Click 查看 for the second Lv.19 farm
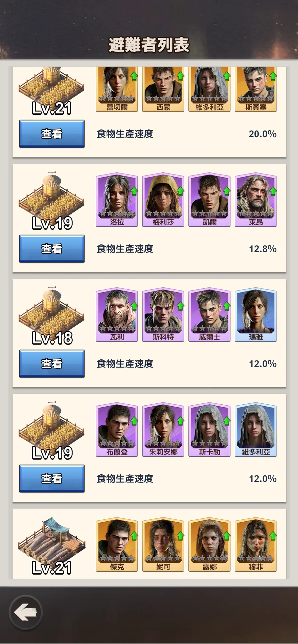298x644 pixels. pyautogui.click(x=52, y=478)
